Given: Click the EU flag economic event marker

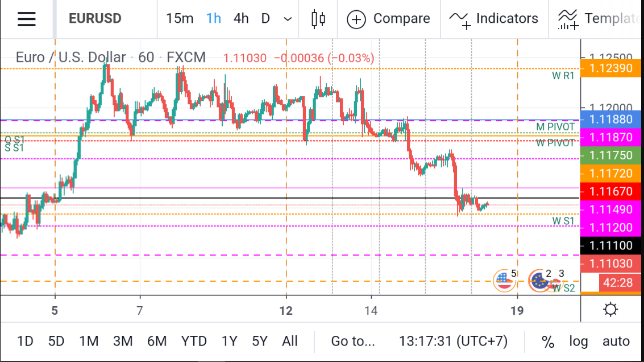Looking at the screenshot, I should point(538,279).
